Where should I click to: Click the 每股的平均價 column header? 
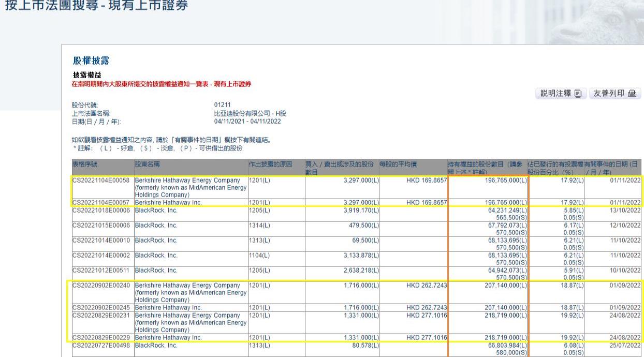click(398, 165)
